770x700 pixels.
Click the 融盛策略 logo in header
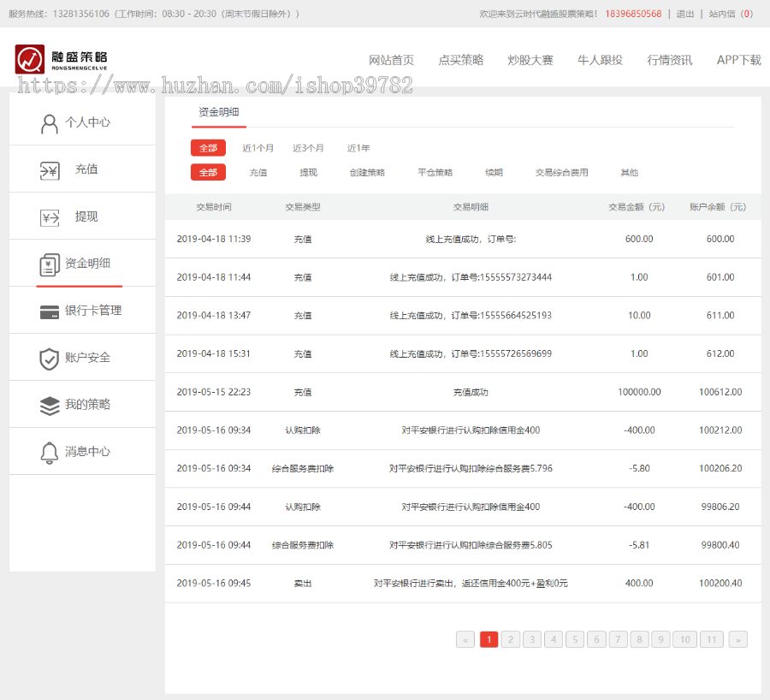pyautogui.click(x=61, y=59)
